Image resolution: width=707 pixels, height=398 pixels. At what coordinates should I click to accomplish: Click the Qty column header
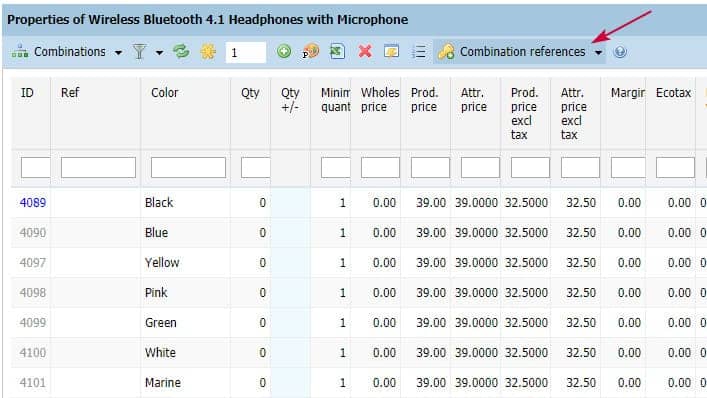(250, 93)
